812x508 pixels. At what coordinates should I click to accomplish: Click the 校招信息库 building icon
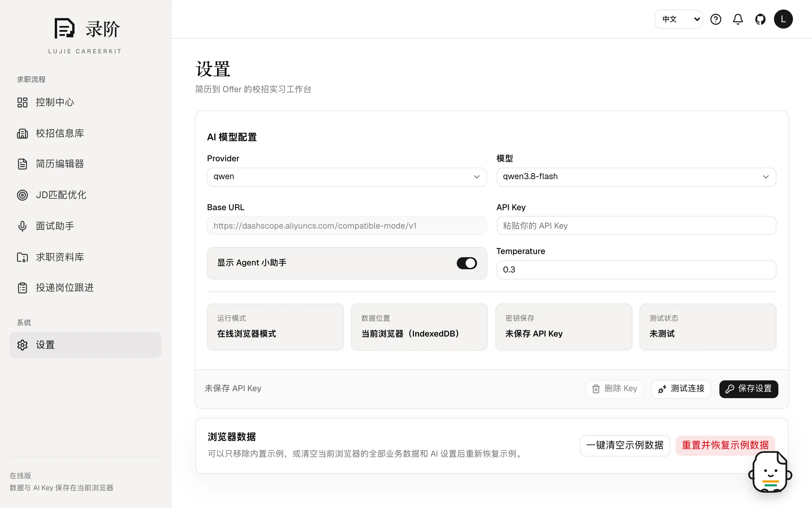(x=23, y=133)
